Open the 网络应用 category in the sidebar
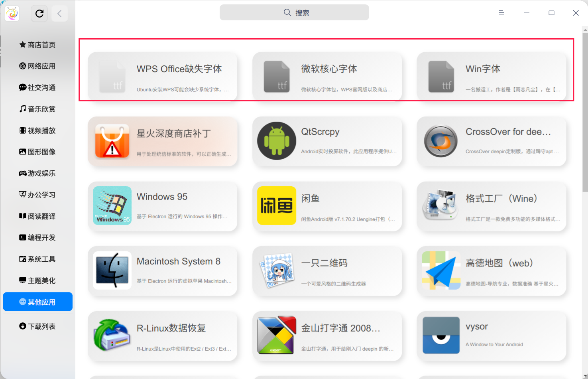The height and width of the screenshot is (379, 588). click(37, 66)
